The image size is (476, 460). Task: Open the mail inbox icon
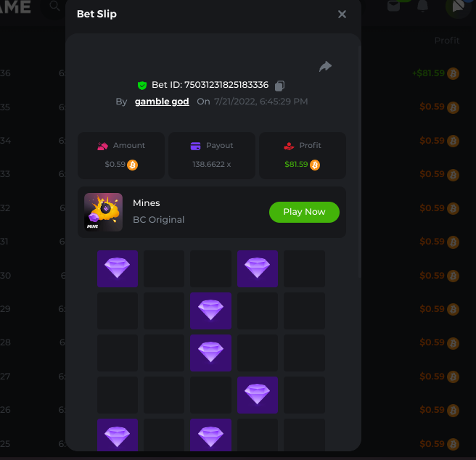click(393, 6)
